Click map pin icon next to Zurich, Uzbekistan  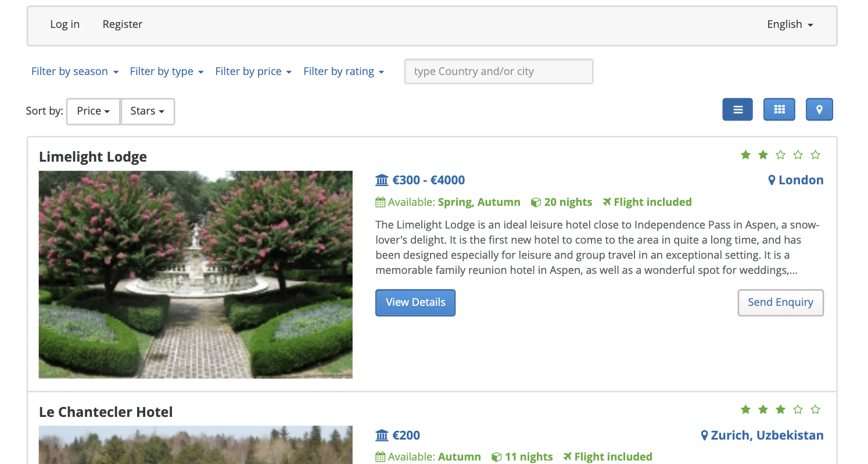(705, 436)
